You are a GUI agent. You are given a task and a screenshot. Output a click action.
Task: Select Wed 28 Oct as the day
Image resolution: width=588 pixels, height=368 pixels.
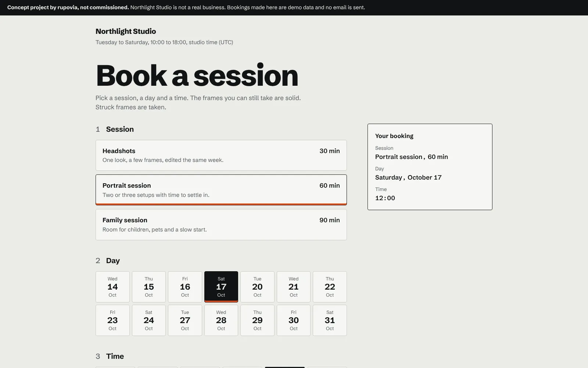click(221, 320)
